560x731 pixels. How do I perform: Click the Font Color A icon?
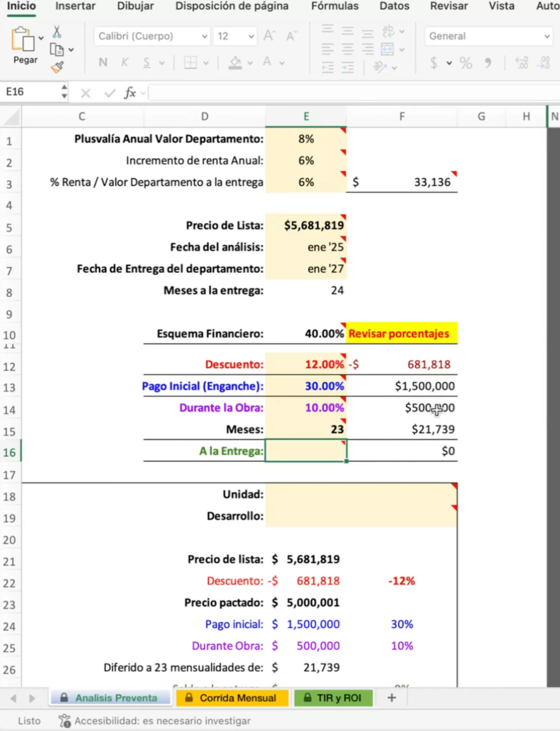coord(267,62)
